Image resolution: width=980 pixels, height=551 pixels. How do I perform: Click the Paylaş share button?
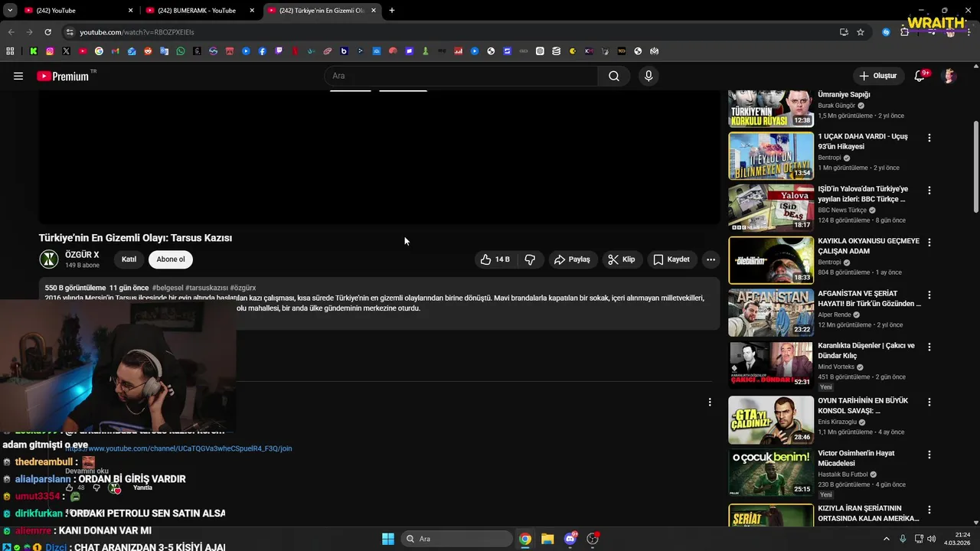(572, 259)
